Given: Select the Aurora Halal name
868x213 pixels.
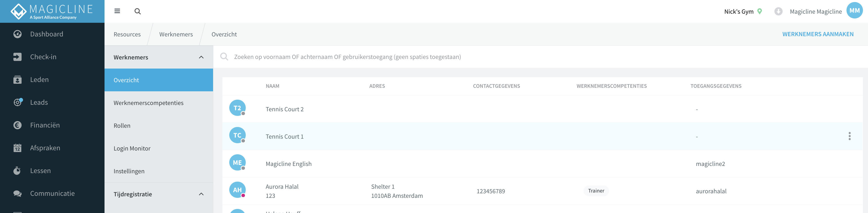Looking at the screenshot, I should point(282,186).
